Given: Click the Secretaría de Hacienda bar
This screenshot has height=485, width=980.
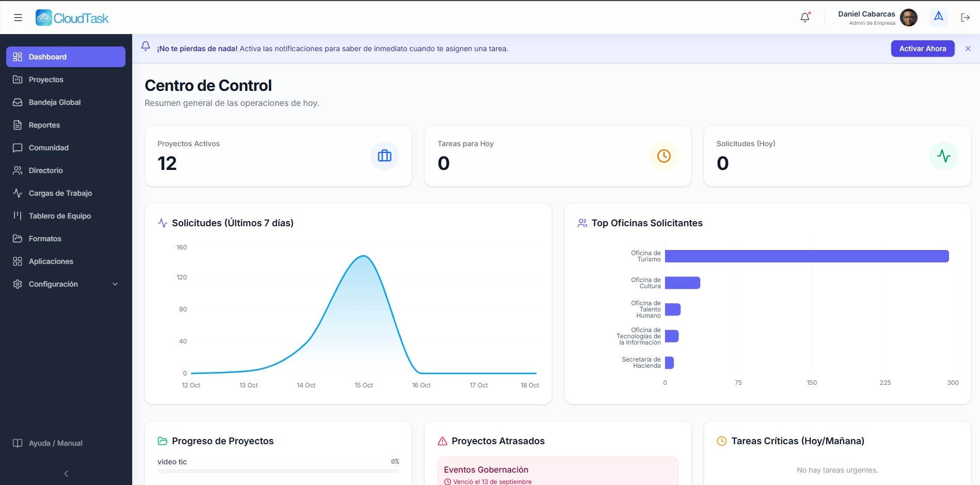Looking at the screenshot, I should click(x=669, y=363).
